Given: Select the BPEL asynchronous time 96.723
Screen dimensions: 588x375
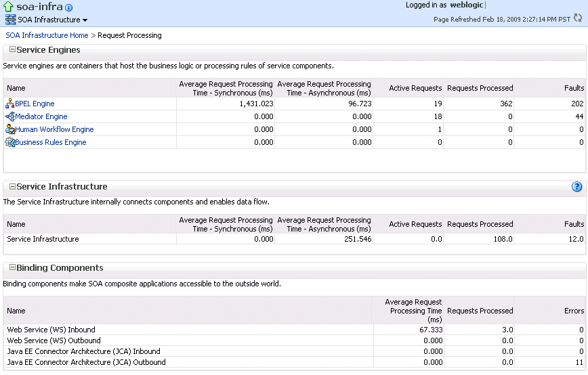Looking at the screenshot, I should pos(360,104).
